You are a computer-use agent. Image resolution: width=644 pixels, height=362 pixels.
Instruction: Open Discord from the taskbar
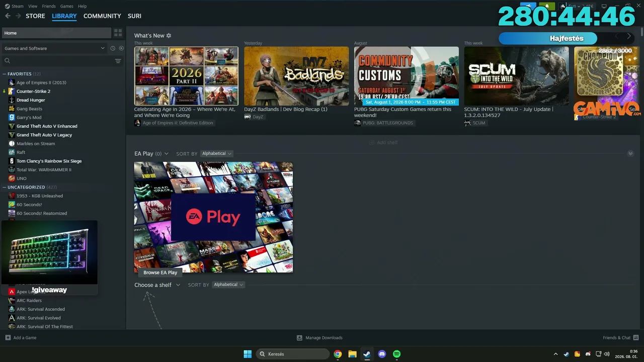point(382,354)
